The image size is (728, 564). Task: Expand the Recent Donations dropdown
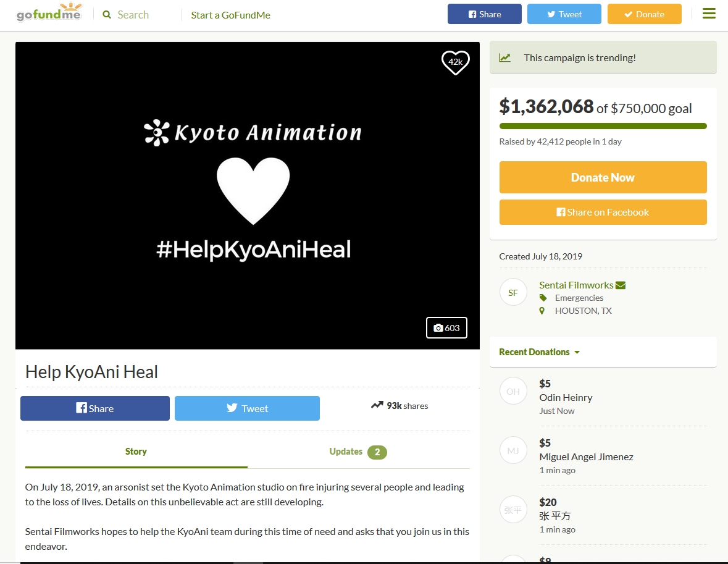(540, 352)
